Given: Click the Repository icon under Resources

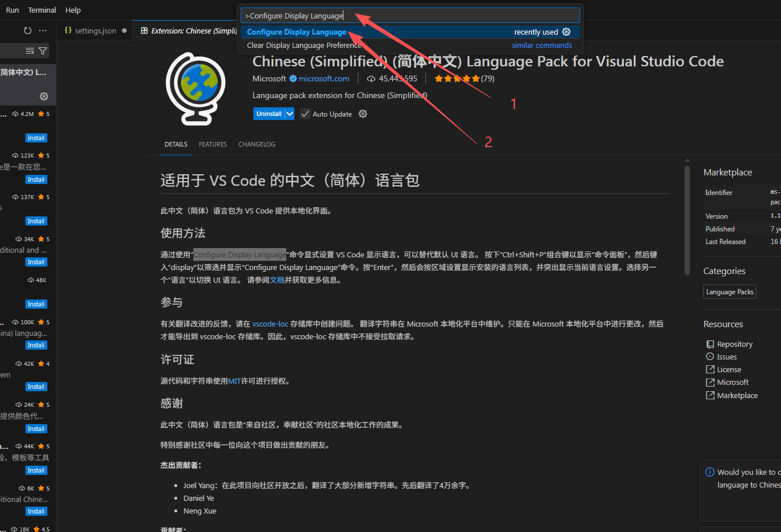Looking at the screenshot, I should point(710,344).
